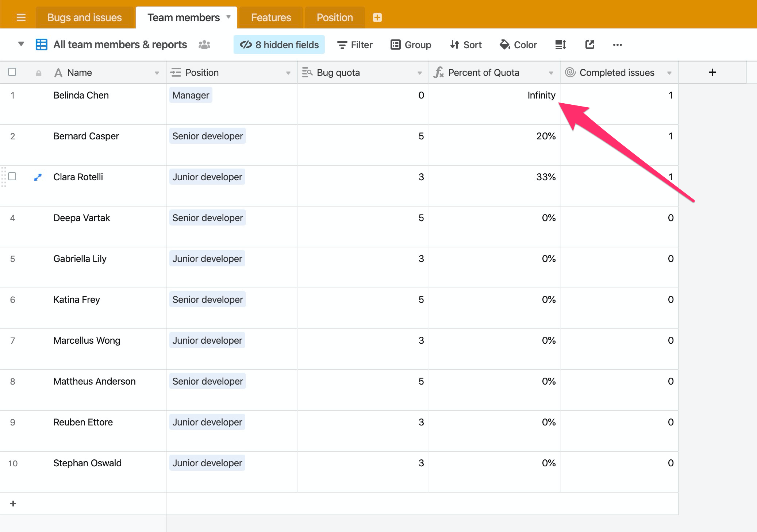757x532 pixels.
Task: Toggle the master checkbox in header row
Action: click(x=13, y=72)
